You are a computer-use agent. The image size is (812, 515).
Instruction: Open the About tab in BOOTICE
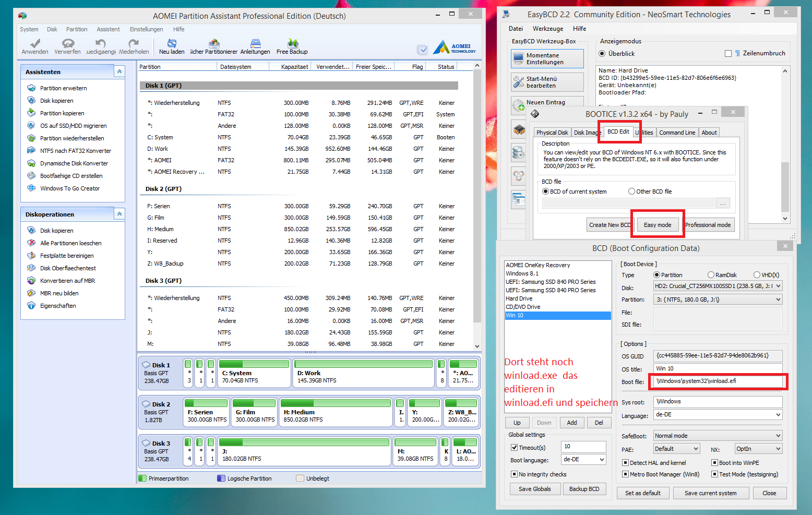[x=709, y=133]
